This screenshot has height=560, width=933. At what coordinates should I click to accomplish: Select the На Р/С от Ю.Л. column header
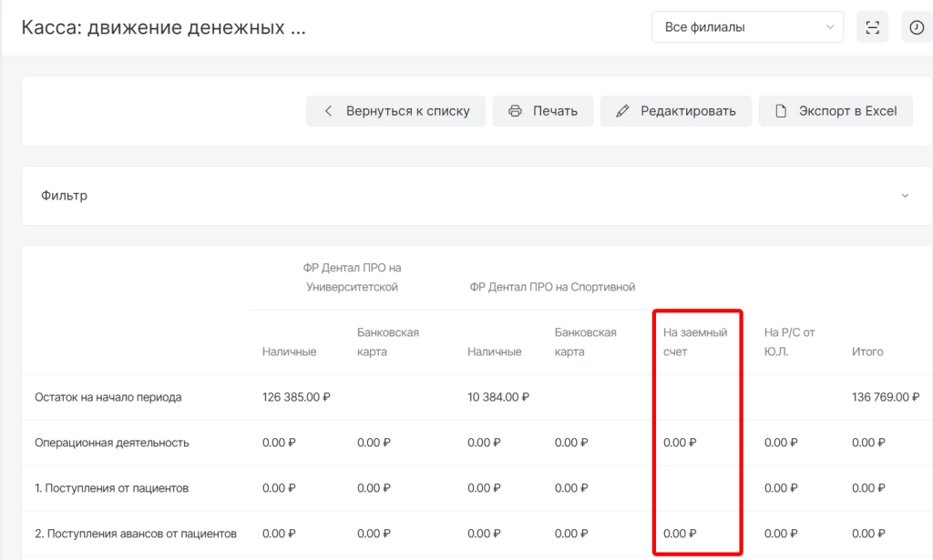(x=789, y=341)
